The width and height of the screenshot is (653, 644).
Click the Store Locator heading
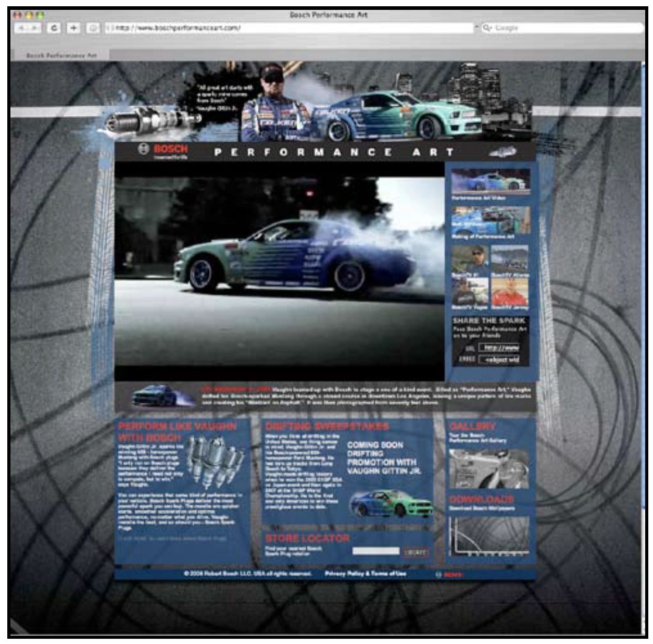coord(307,538)
